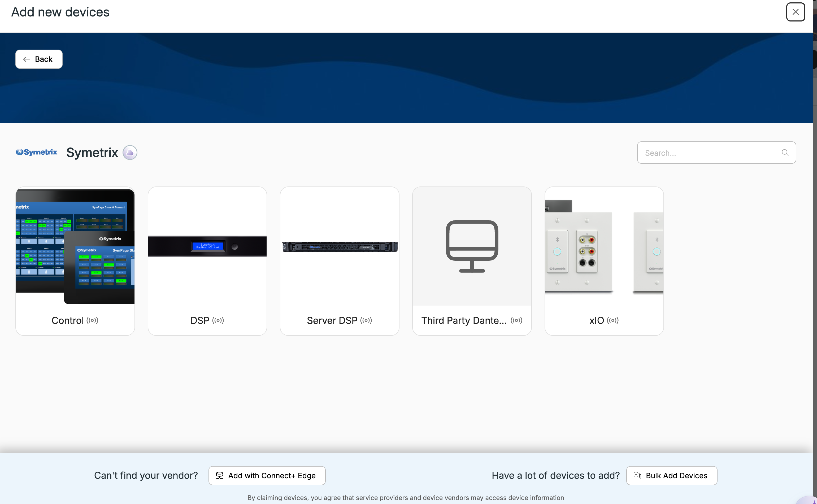
Task: Select the Server DSP card label
Action: pyautogui.click(x=332, y=320)
